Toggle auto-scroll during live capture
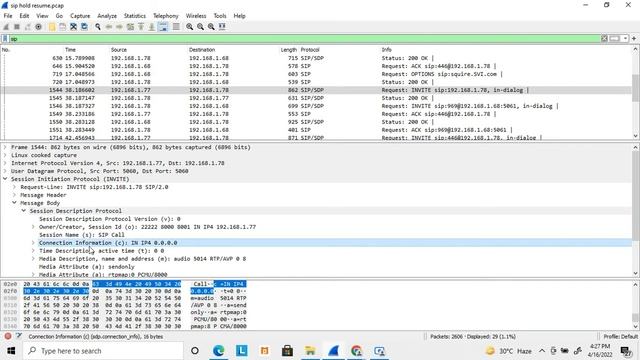The image size is (640, 360). pyautogui.click(x=163, y=27)
